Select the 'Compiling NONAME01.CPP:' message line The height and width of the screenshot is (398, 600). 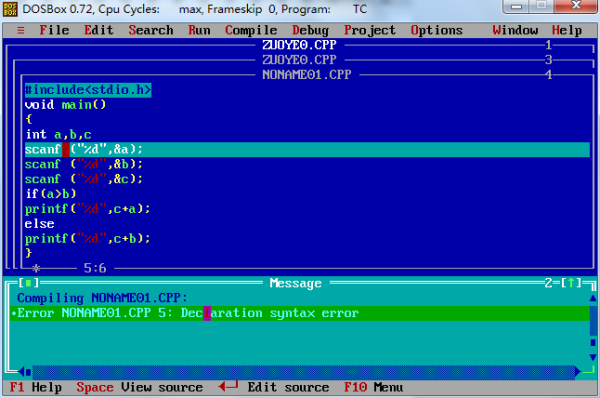point(102,298)
